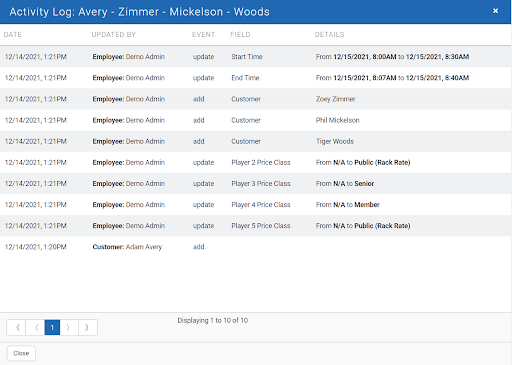Viewport: 512px width, 365px height.
Task: Click the EVENT column header
Action: click(203, 34)
